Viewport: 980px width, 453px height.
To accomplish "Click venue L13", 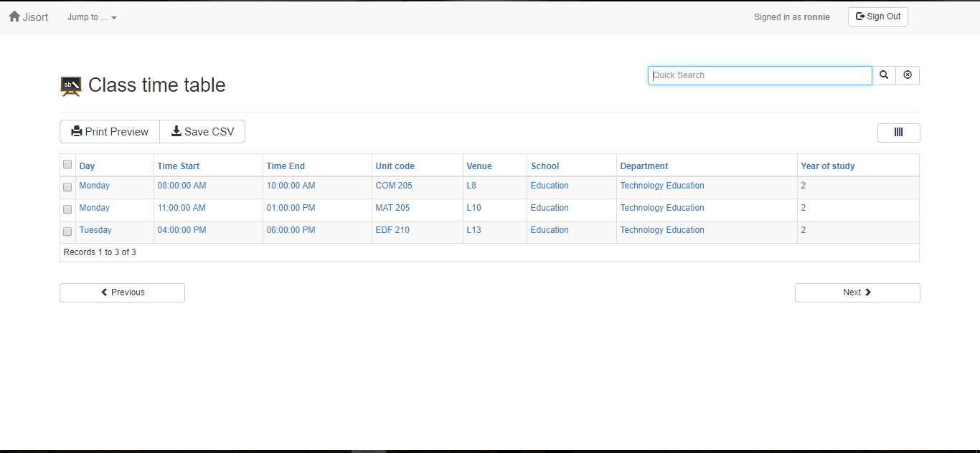I will (474, 230).
